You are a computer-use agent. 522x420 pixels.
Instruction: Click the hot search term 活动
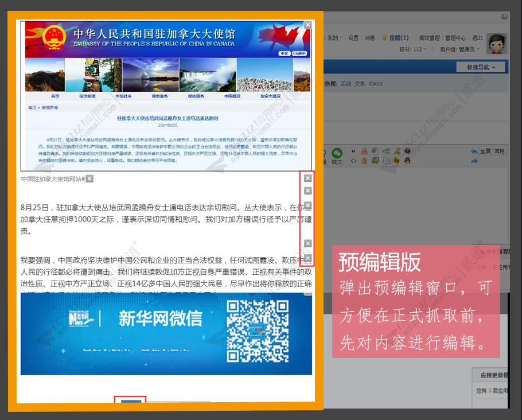[x=346, y=84]
